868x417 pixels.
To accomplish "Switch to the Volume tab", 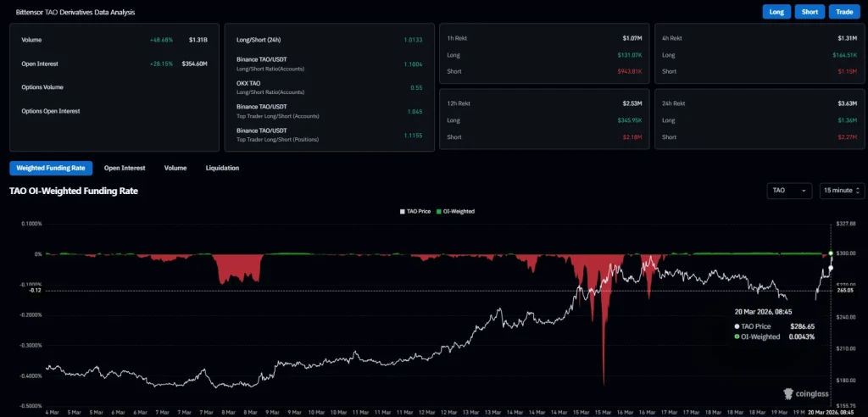I will pos(175,168).
